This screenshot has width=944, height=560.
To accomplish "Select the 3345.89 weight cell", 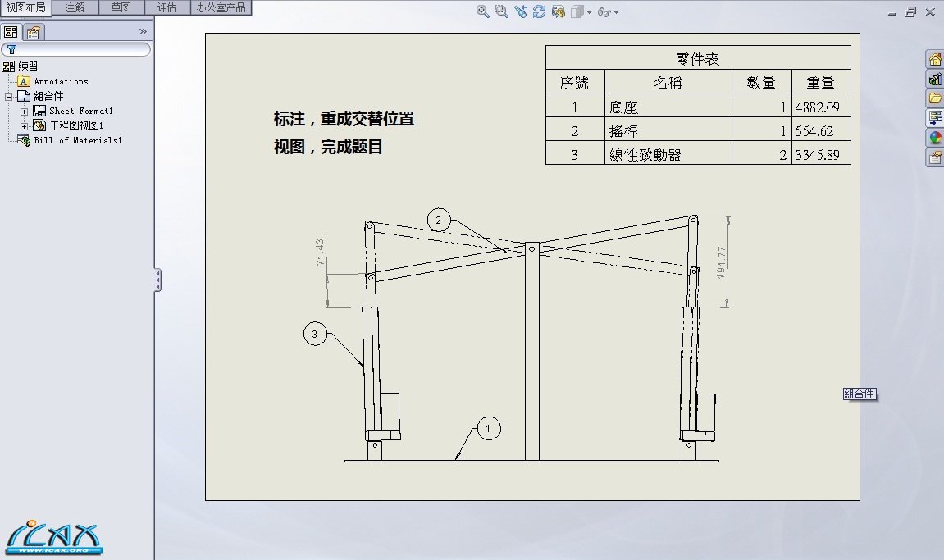I will coord(821,154).
